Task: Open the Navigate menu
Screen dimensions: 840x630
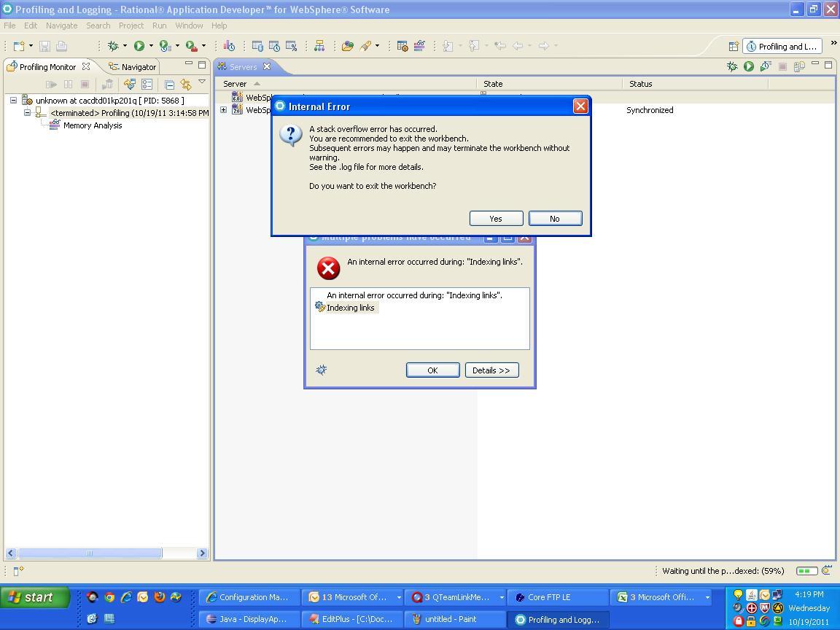Action: click(x=61, y=26)
